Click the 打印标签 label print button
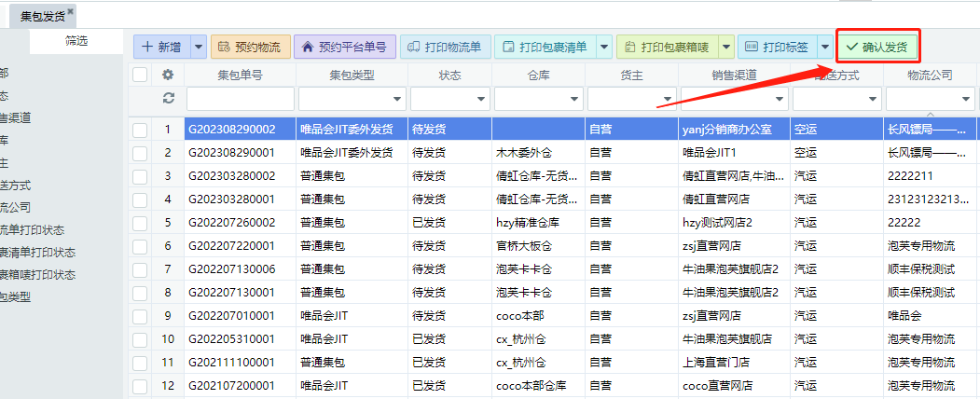This screenshot has height=399, width=980. (778, 47)
